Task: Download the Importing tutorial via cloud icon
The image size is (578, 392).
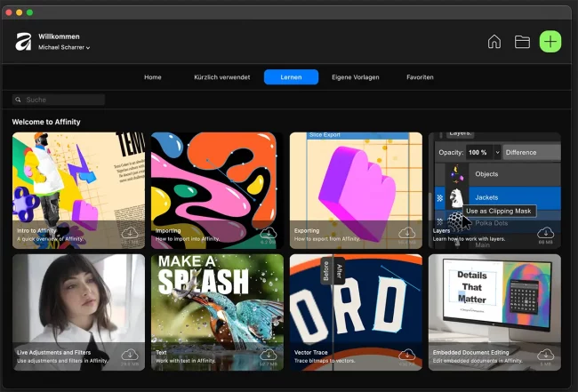Action: click(x=269, y=233)
